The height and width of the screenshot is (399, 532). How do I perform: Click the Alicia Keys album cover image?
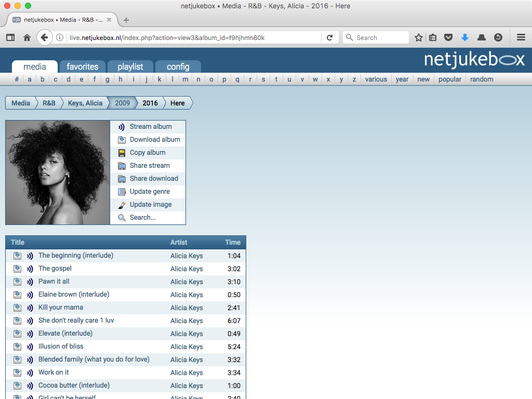pos(57,172)
